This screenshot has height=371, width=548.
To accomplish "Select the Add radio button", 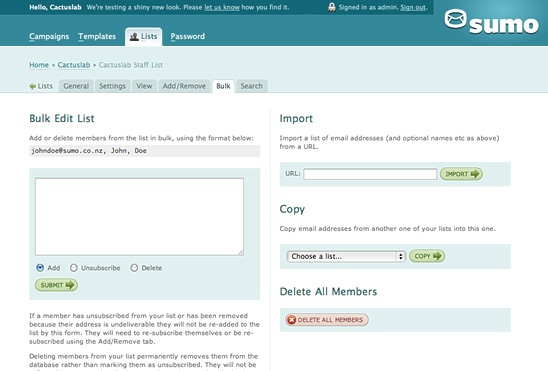I will pos(40,268).
